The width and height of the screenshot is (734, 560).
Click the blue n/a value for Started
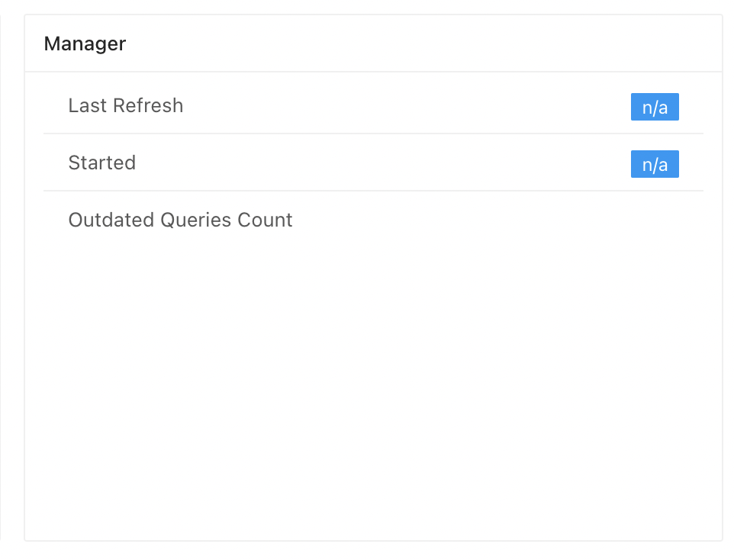[654, 163]
